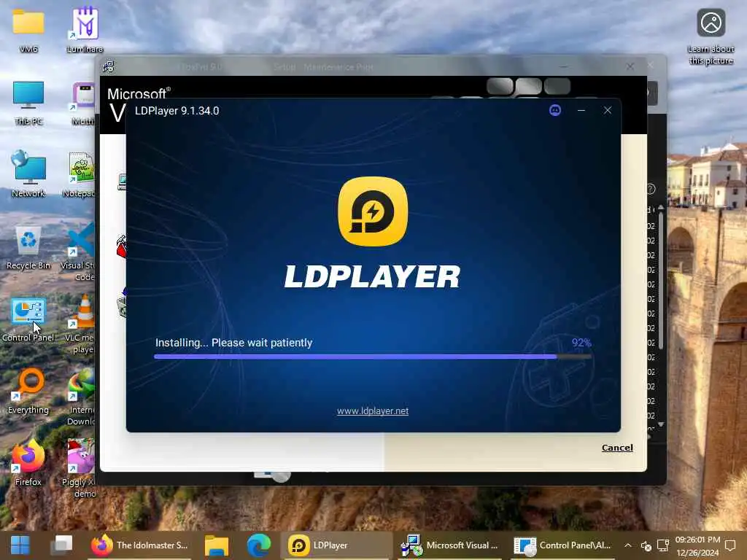The width and height of the screenshot is (747, 560).
Task: Click the network tray icon
Action: (x=662, y=545)
